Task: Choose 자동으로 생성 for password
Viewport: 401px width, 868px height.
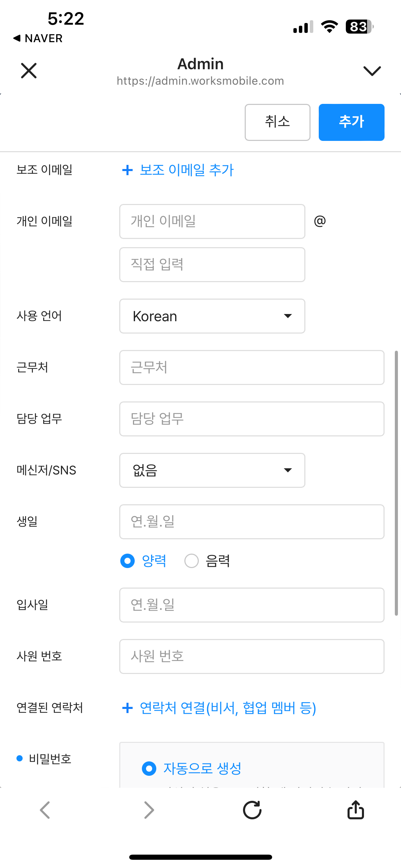Action: pos(149,769)
